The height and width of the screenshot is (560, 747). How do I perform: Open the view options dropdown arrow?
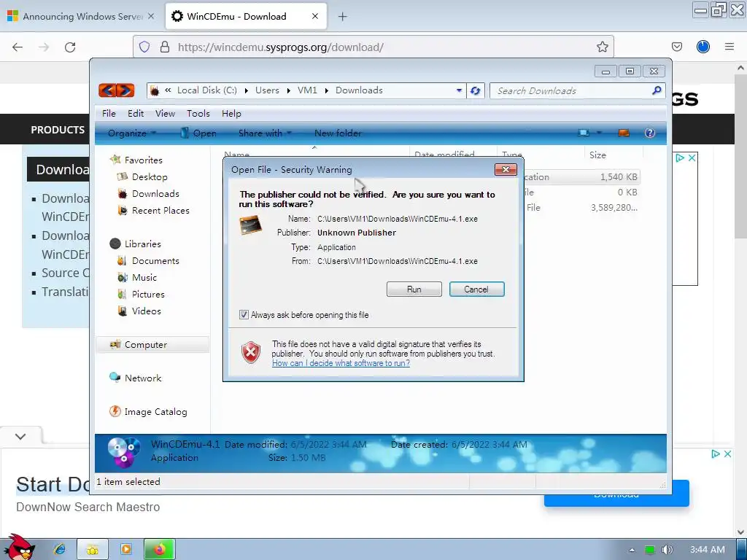(599, 133)
